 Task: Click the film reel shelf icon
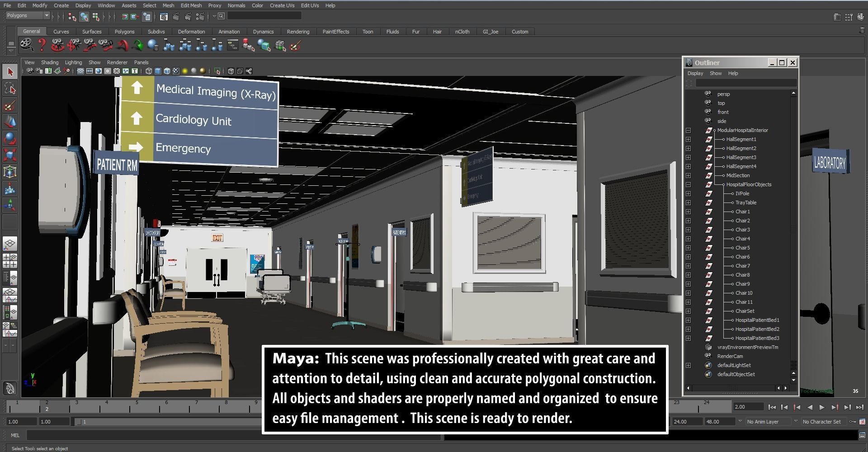[x=27, y=45]
